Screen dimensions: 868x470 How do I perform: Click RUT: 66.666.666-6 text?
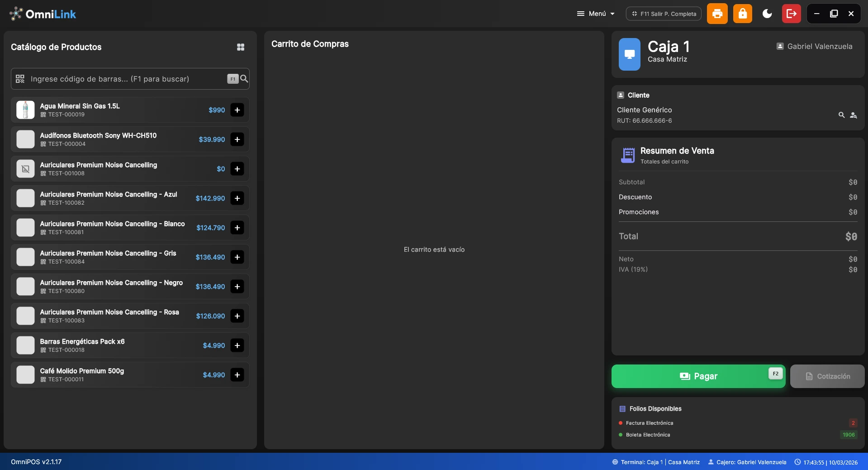coord(644,121)
